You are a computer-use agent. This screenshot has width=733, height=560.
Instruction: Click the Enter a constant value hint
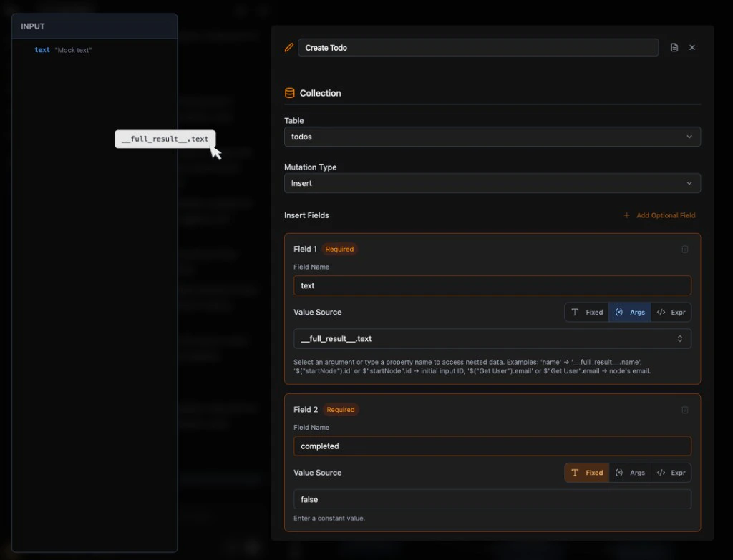coord(329,518)
